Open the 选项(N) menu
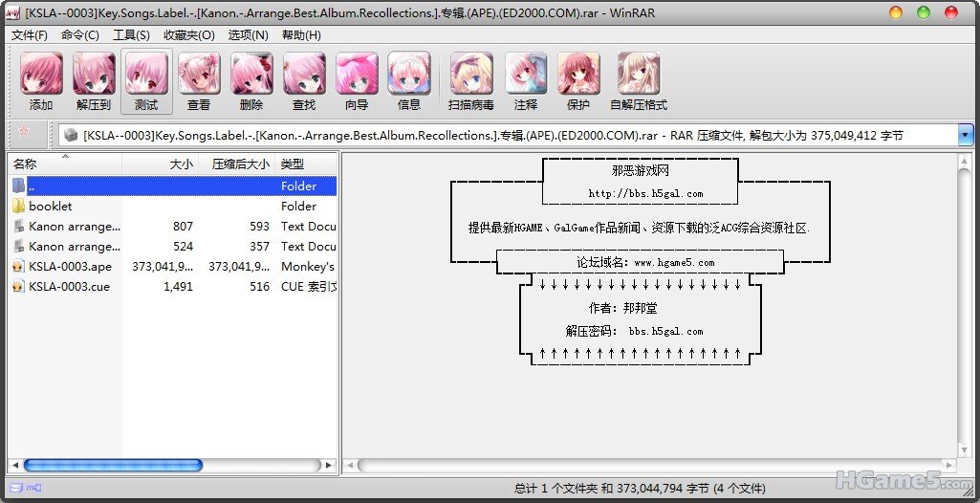Image resolution: width=980 pixels, height=503 pixels. [x=249, y=35]
